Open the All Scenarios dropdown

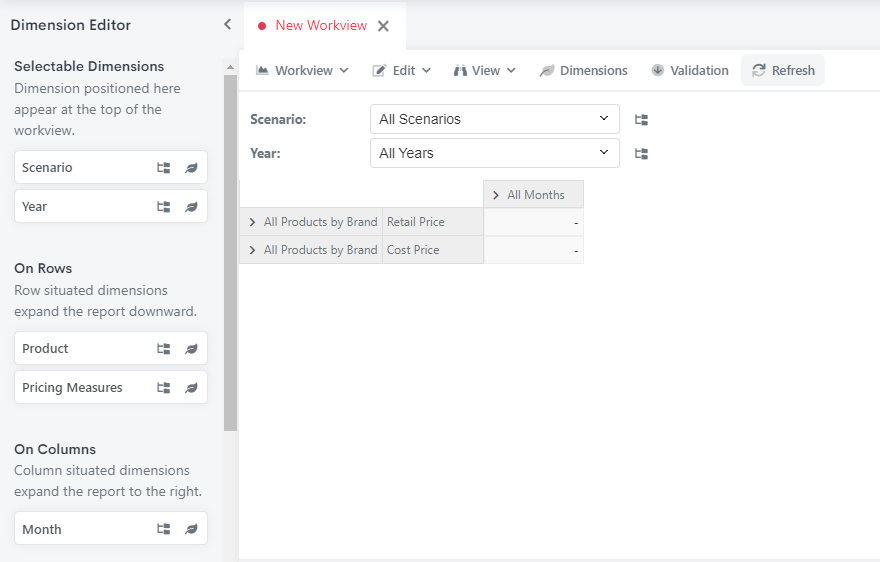(x=494, y=119)
